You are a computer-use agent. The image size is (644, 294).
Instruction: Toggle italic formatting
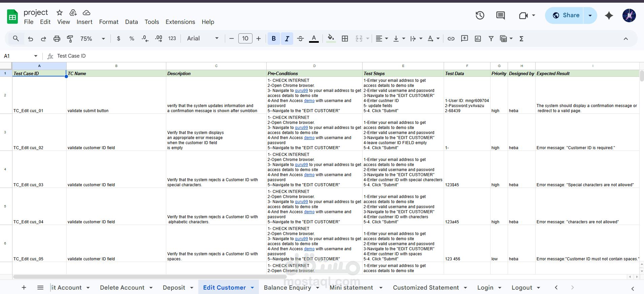[287, 39]
